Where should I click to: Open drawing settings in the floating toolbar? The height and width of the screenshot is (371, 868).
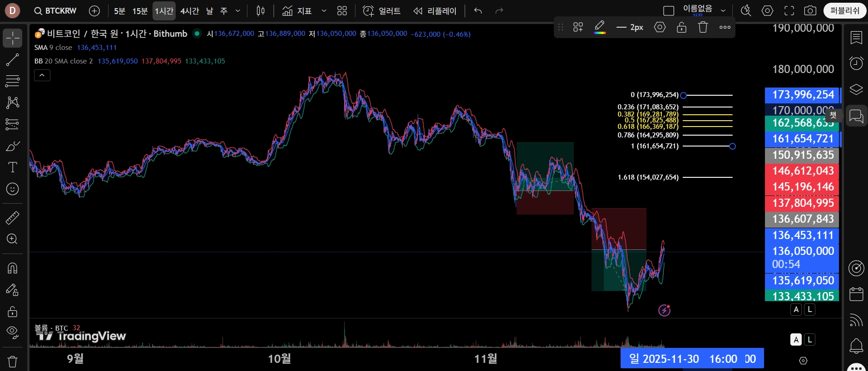pyautogui.click(x=660, y=28)
